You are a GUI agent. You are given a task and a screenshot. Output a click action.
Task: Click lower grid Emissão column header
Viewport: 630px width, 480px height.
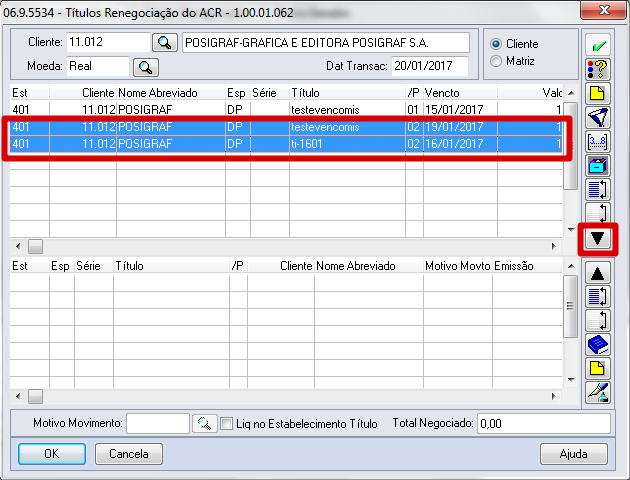(x=527, y=266)
